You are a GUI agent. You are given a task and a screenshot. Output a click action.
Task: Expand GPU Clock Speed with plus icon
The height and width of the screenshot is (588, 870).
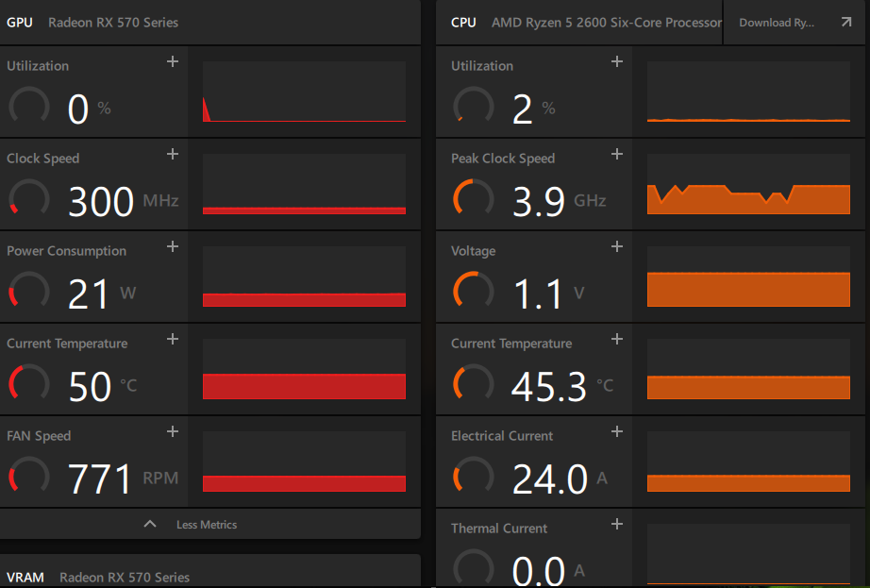click(x=173, y=154)
